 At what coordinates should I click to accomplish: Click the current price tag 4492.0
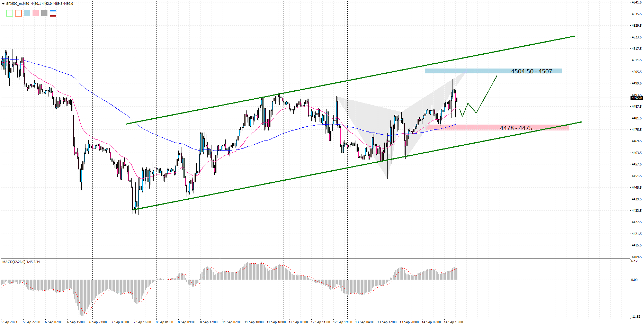(x=636, y=98)
